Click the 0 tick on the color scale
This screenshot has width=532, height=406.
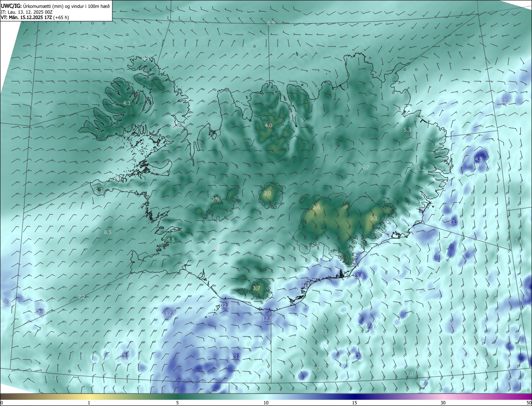pos(2,403)
